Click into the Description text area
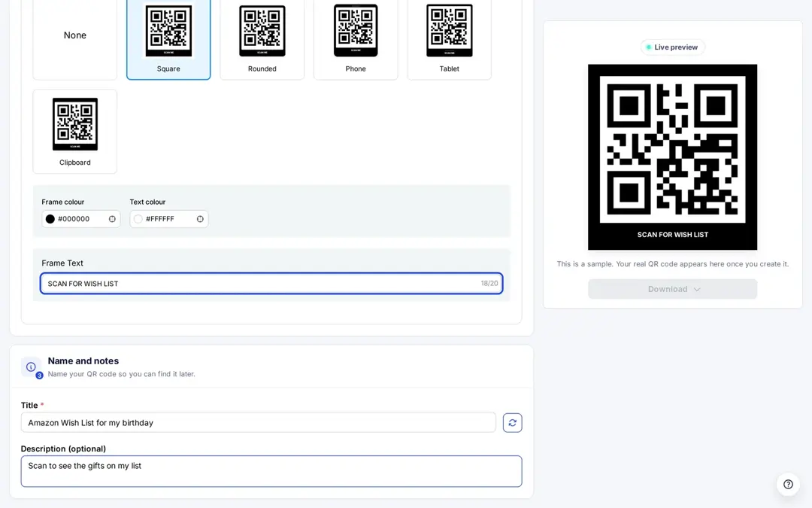This screenshot has width=812, height=508. coord(271,471)
